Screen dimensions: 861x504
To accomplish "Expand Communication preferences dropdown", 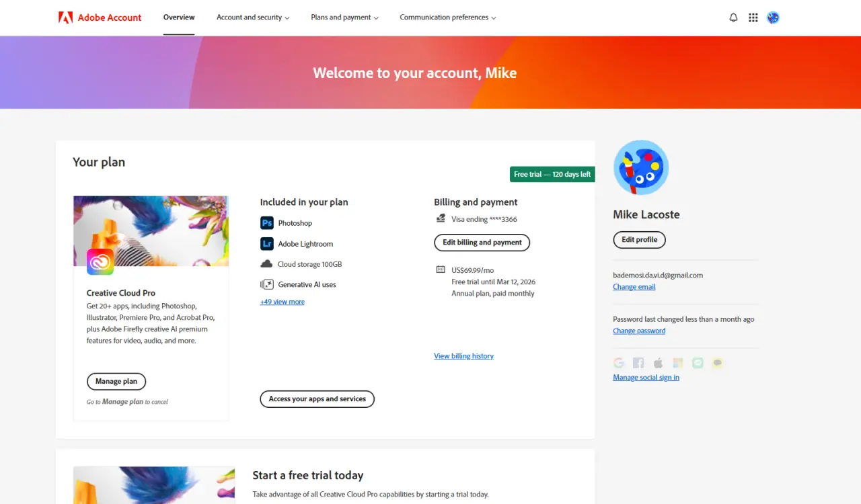I will click(448, 17).
